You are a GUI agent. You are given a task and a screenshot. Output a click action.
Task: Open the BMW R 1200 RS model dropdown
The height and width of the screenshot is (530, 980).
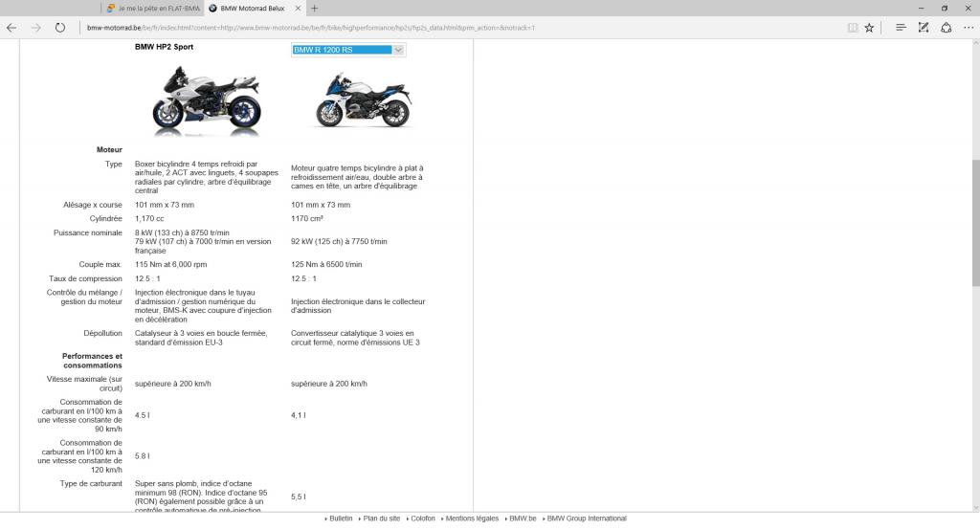(348, 50)
